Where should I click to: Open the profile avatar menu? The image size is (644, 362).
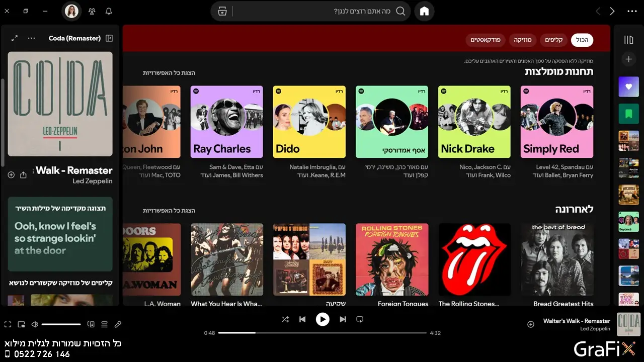[71, 11]
